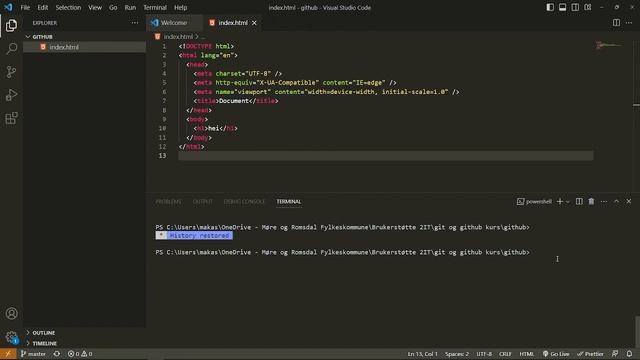Open the PROBLEMS panel tab

[x=168, y=202]
